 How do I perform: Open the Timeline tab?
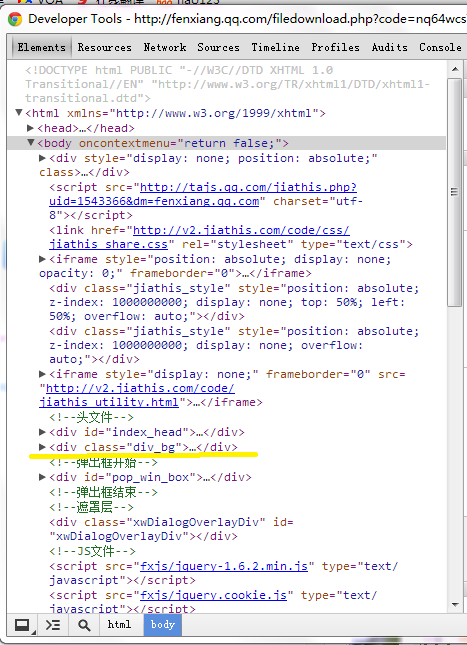coord(275,47)
